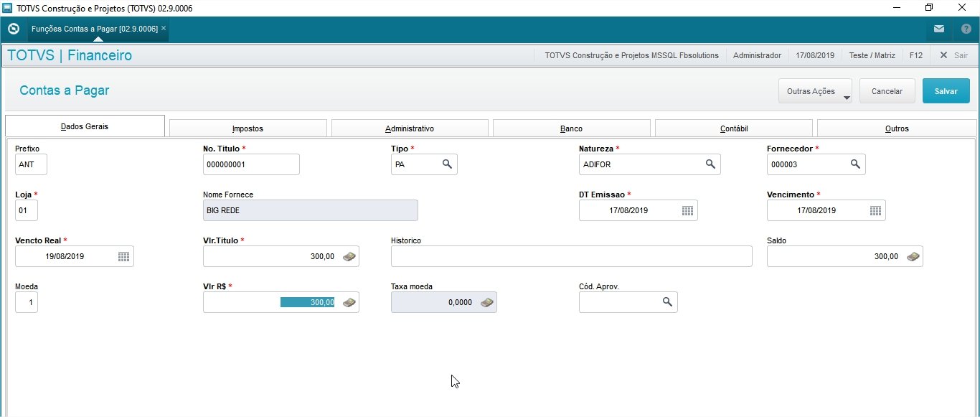
Task: Switch to the Administrativo tab
Action: pos(410,128)
